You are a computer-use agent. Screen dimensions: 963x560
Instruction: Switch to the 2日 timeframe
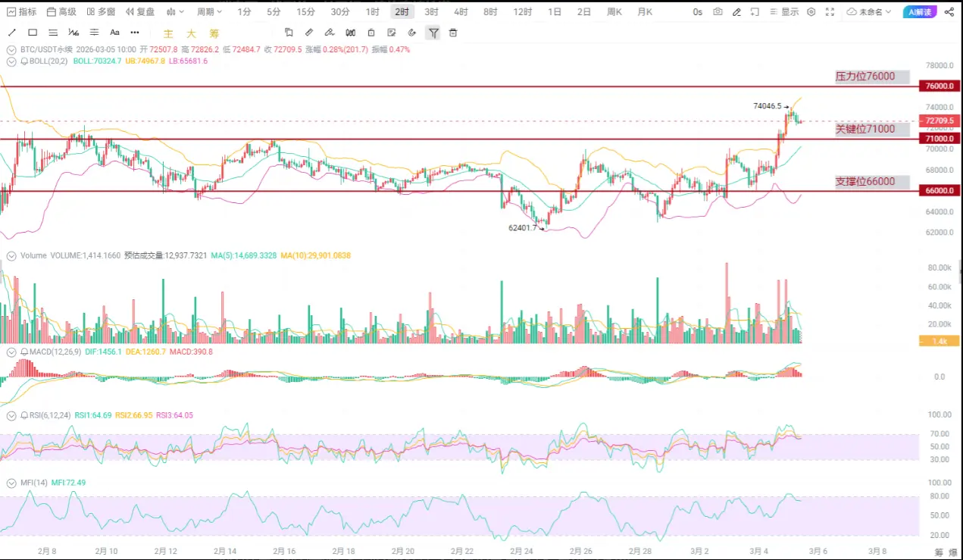(x=584, y=12)
